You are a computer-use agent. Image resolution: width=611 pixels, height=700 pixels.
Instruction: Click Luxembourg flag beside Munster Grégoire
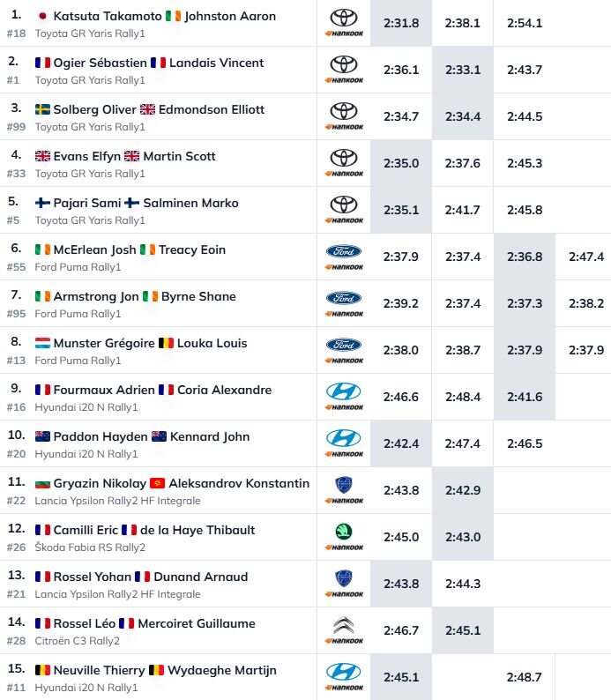click(x=42, y=344)
